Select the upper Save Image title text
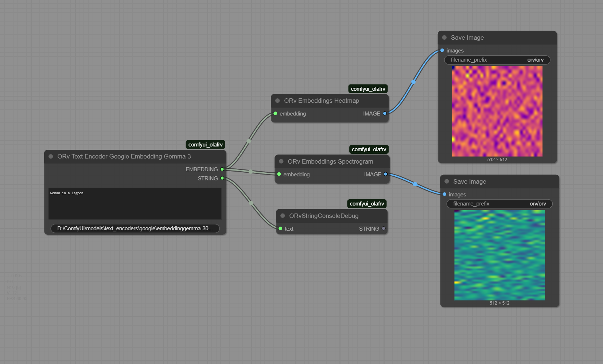603x364 pixels. pos(467,38)
